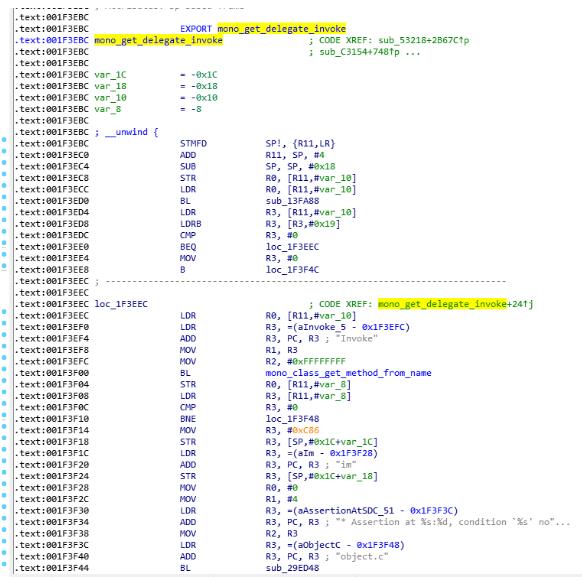This screenshot has height=582, width=582.
Task: Click address .text:001F3EC0
Action: point(52,155)
